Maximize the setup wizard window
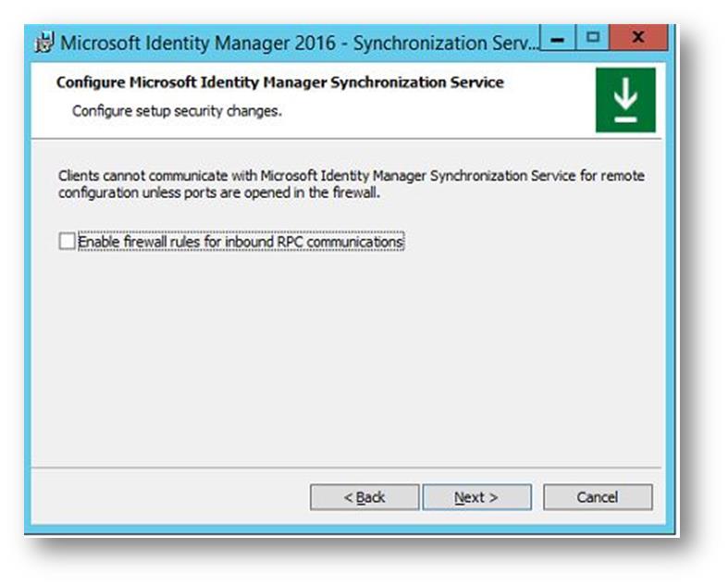This screenshot has width=728, height=586. coord(592,38)
